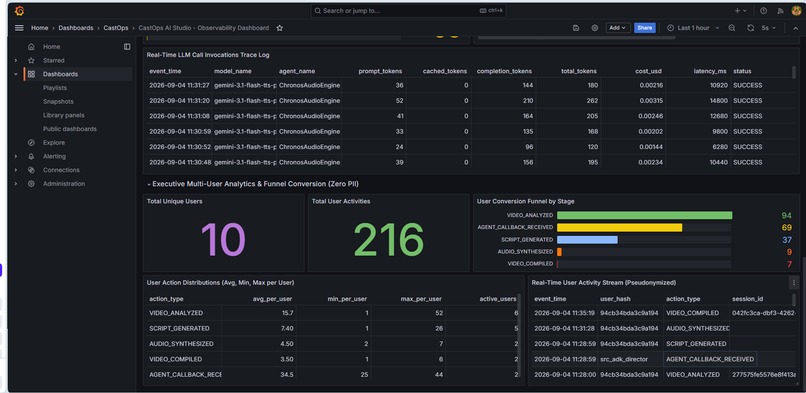Image resolution: width=806 pixels, height=393 pixels.
Task: Open Home in the sidebar
Action: click(51, 47)
